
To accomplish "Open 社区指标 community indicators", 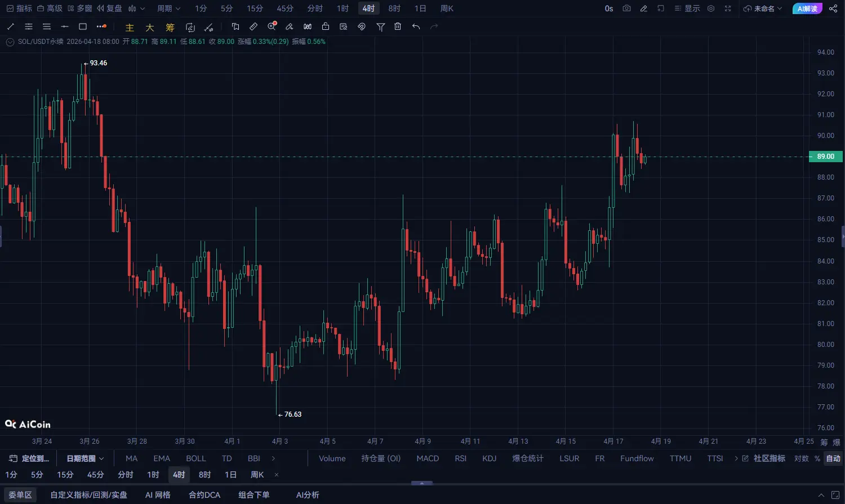I will (x=764, y=458).
